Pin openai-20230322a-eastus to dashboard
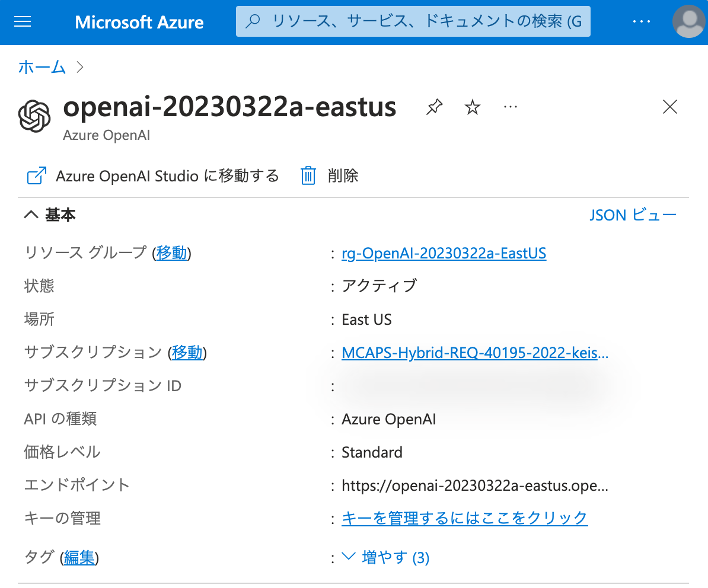 (x=435, y=107)
